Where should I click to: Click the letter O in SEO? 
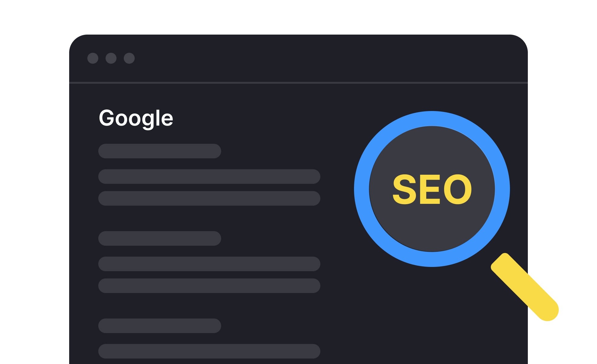tap(457, 190)
